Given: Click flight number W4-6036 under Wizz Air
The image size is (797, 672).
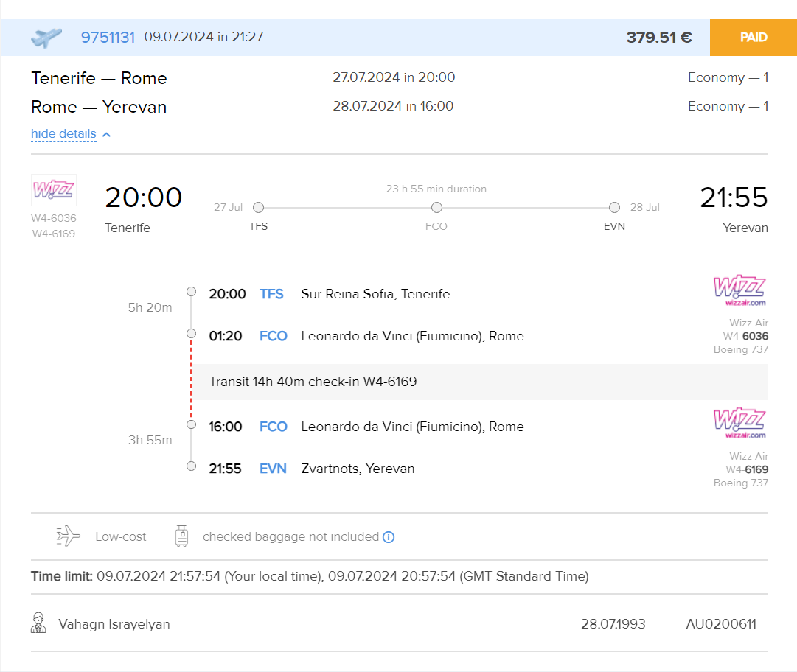Looking at the screenshot, I should (745, 336).
